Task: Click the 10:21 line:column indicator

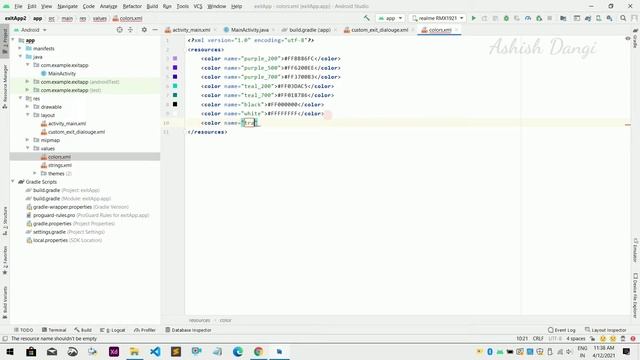Action: [x=522, y=338]
